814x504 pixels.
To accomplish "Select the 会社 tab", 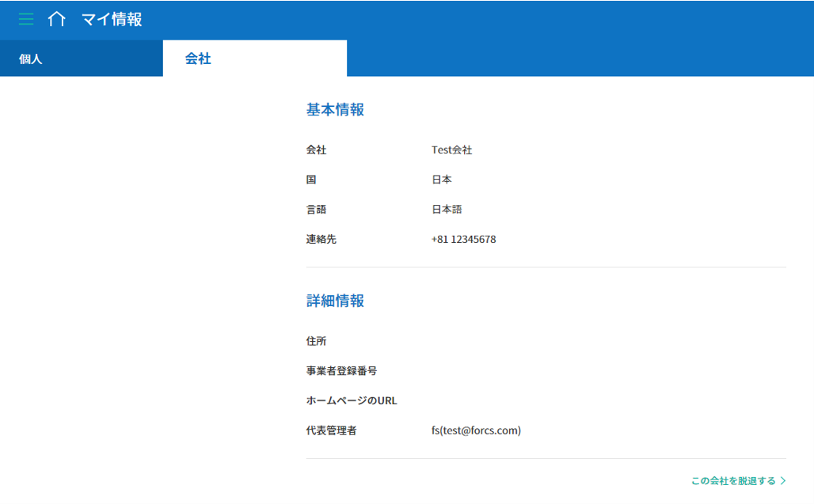I will 198,59.
